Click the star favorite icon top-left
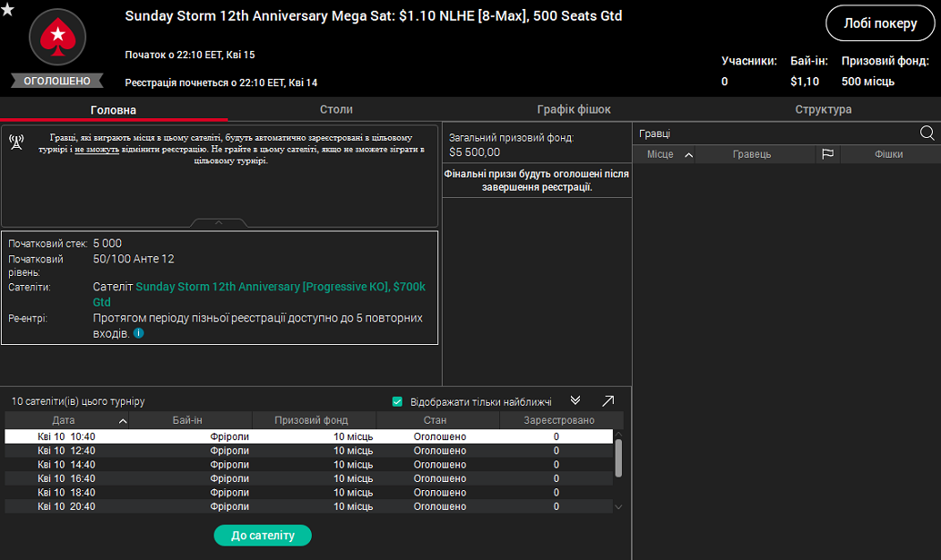Image resolution: width=941 pixels, height=560 pixels. 9,11
